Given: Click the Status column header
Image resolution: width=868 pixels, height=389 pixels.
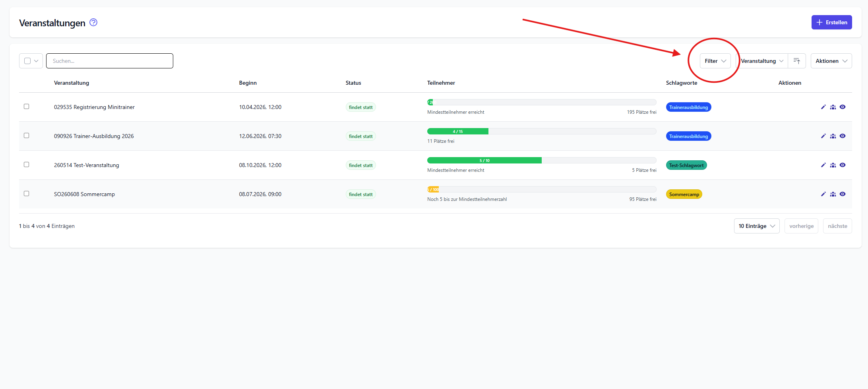Looking at the screenshot, I should (x=353, y=83).
